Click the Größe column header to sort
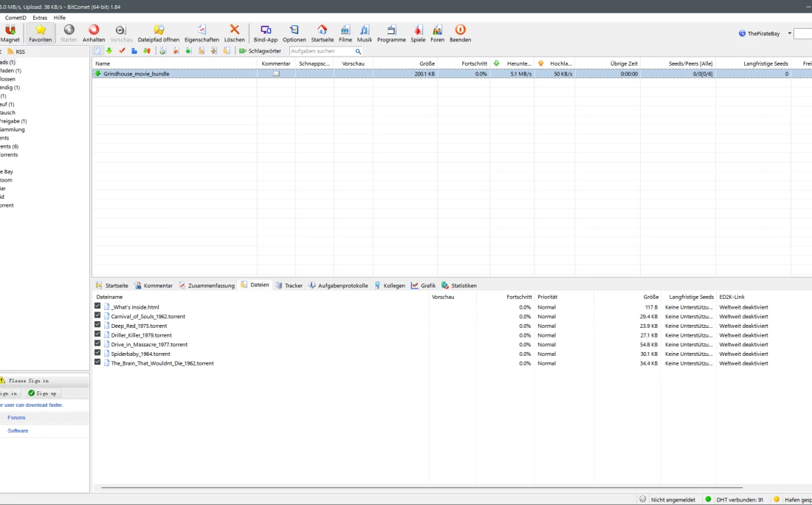This screenshot has width=812, height=505. click(427, 63)
